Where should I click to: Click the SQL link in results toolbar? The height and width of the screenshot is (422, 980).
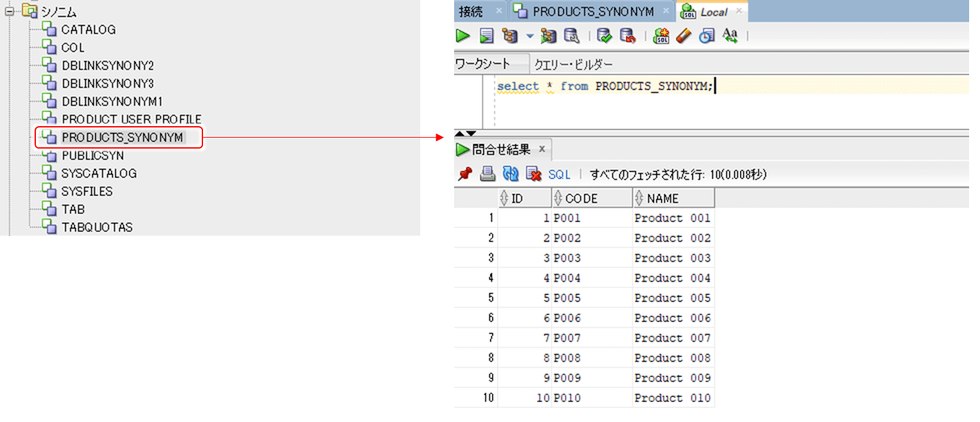tap(560, 174)
